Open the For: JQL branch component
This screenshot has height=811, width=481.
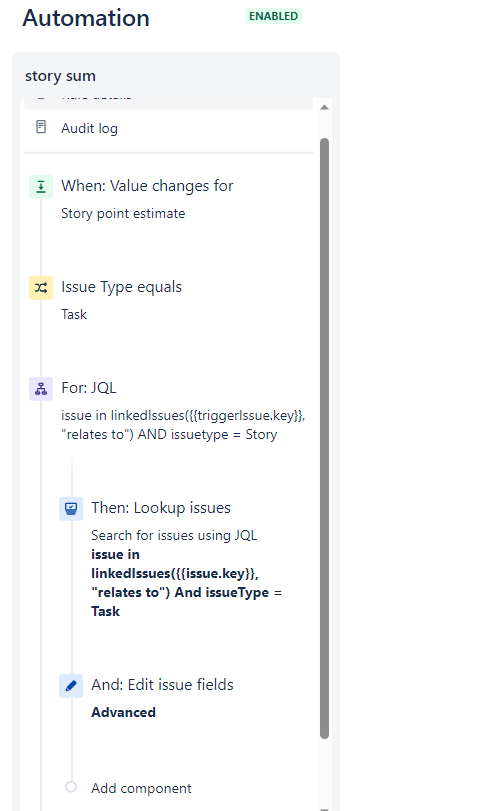click(89, 388)
